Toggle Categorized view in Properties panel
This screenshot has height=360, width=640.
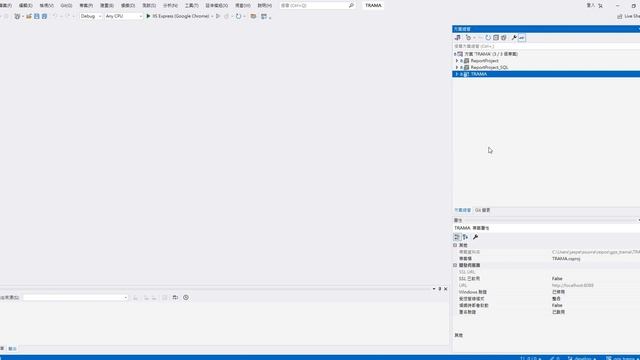coord(457,237)
